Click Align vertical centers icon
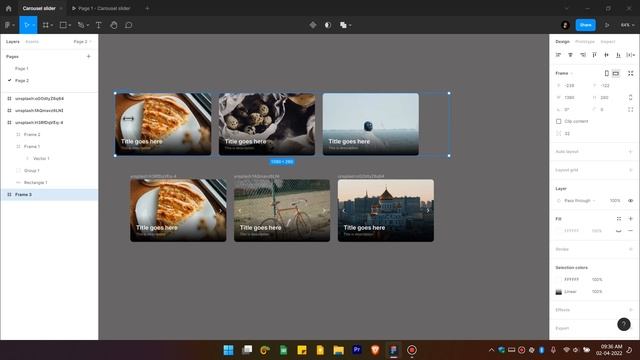 click(607, 55)
